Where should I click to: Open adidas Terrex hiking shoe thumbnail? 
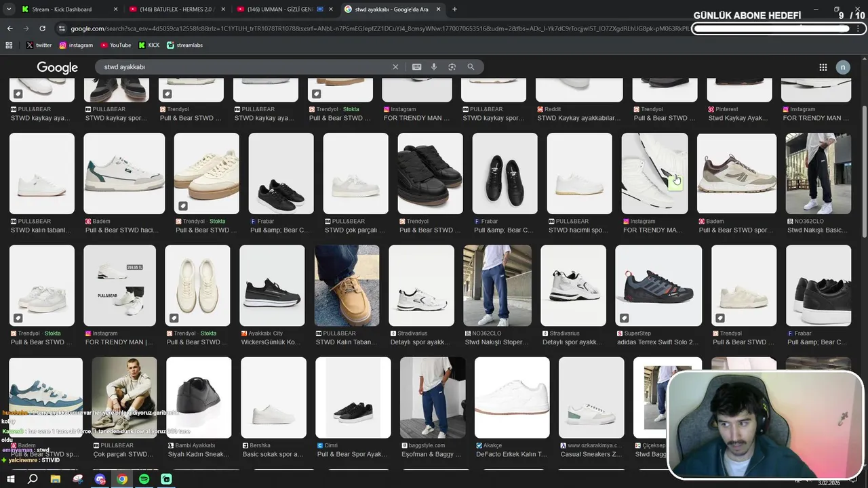[658, 285]
